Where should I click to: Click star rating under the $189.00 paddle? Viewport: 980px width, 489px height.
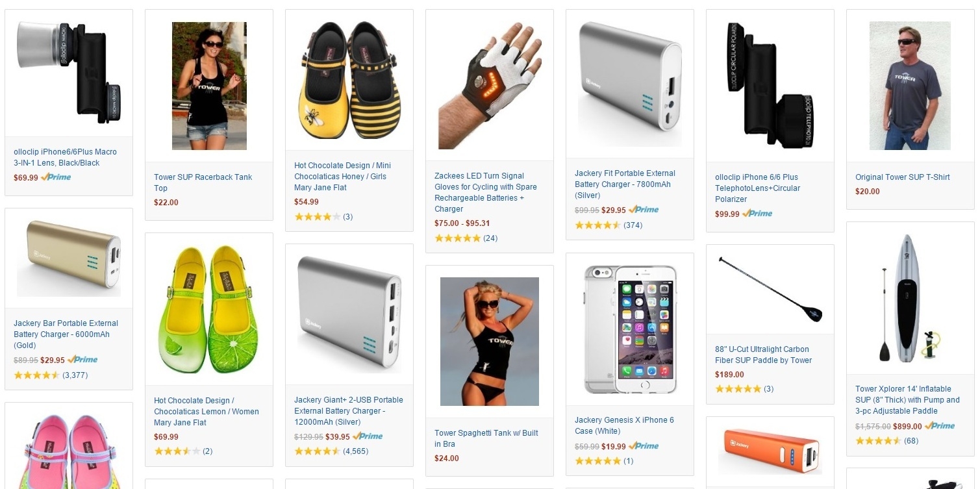pyautogui.click(x=738, y=389)
